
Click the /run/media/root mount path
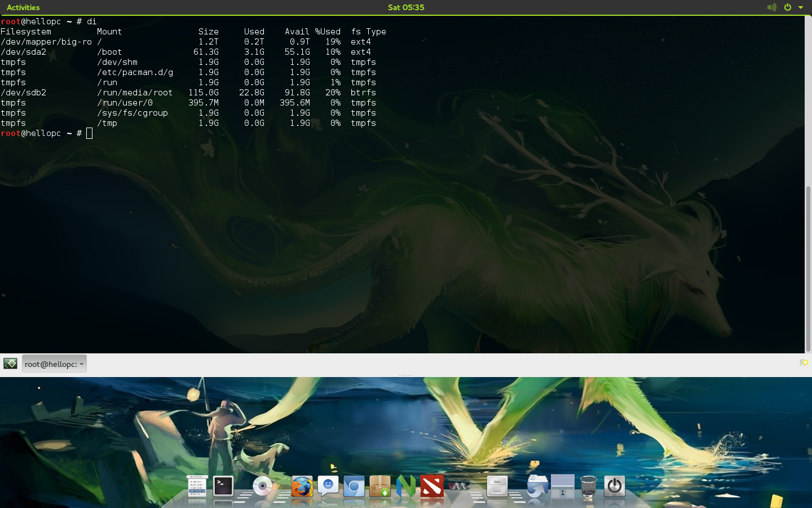[x=135, y=93]
